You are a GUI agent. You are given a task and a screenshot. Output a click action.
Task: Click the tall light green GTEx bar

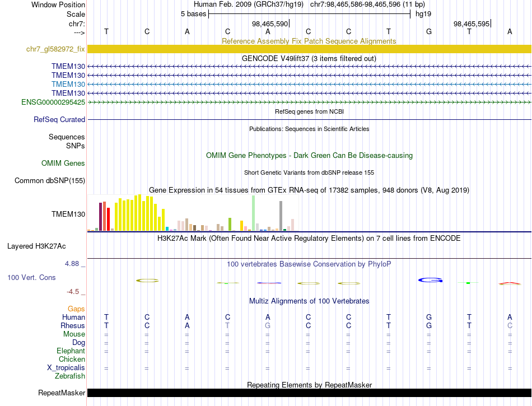coord(254,213)
